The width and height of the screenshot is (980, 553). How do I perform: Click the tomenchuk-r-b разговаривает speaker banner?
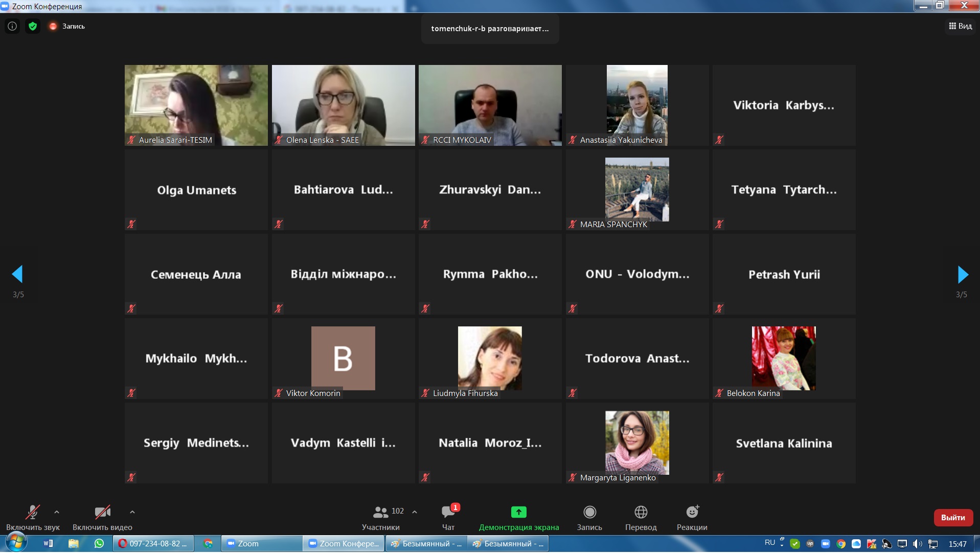click(x=490, y=29)
